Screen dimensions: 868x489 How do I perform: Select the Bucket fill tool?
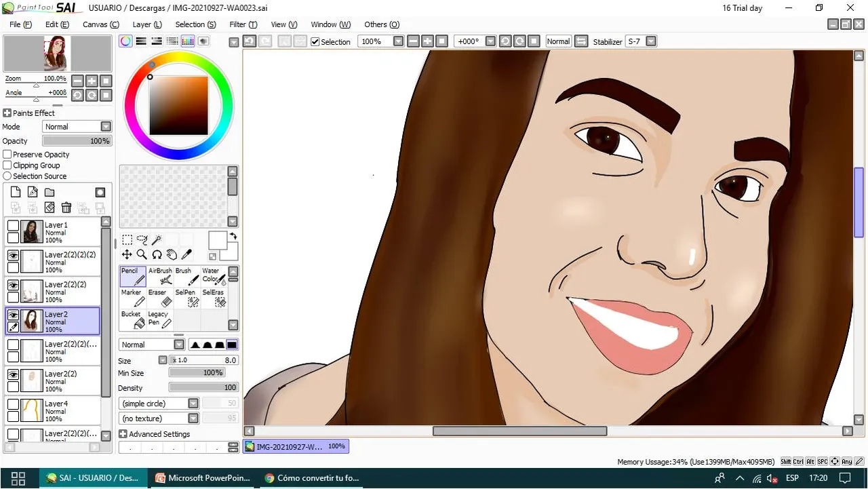pos(133,319)
